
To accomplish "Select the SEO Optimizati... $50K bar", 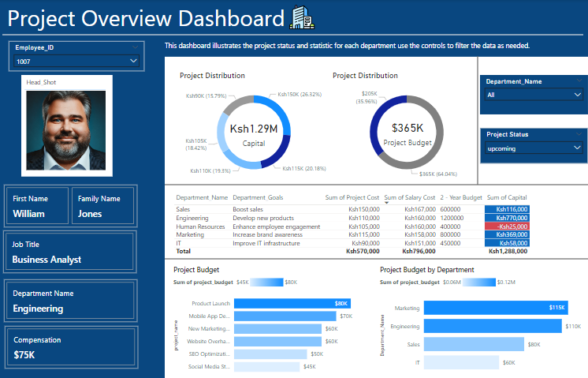I will point(270,354).
